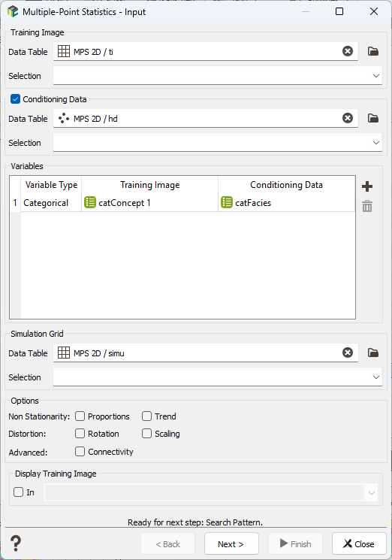Clear the Training Image data table field

(x=348, y=51)
